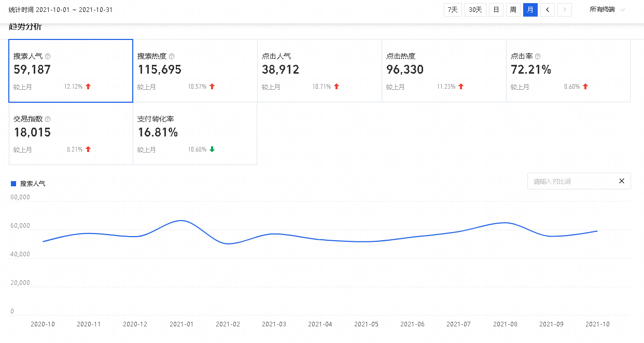Select the 月 granularity button
Screen dimensions: 644x343
[x=530, y=10]
